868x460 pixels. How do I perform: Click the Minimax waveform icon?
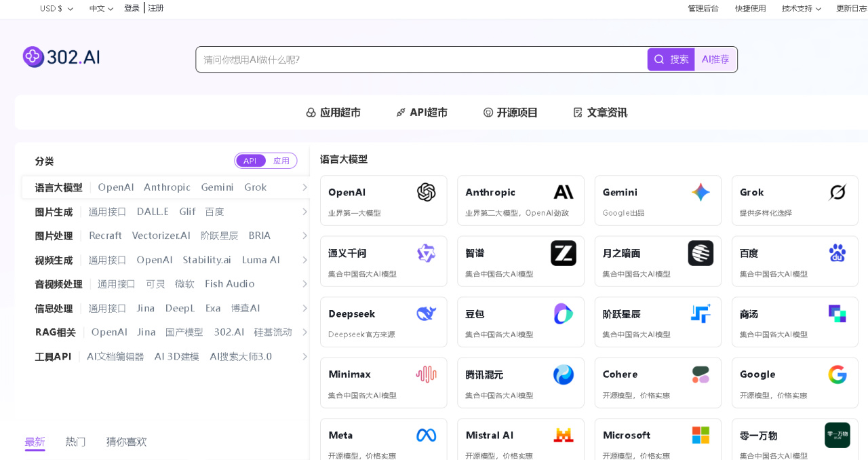click(x=426, y=375)
